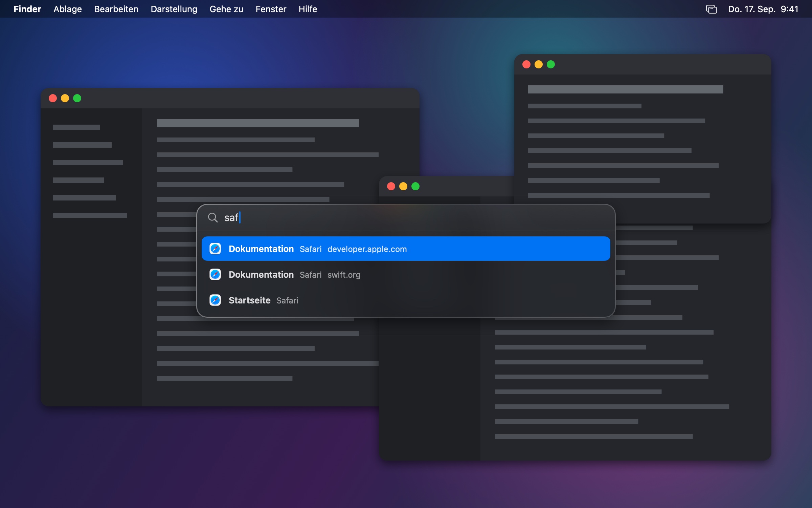Open the Fenster menu
This screenshot has width=812, height=508.
[271, 9]
